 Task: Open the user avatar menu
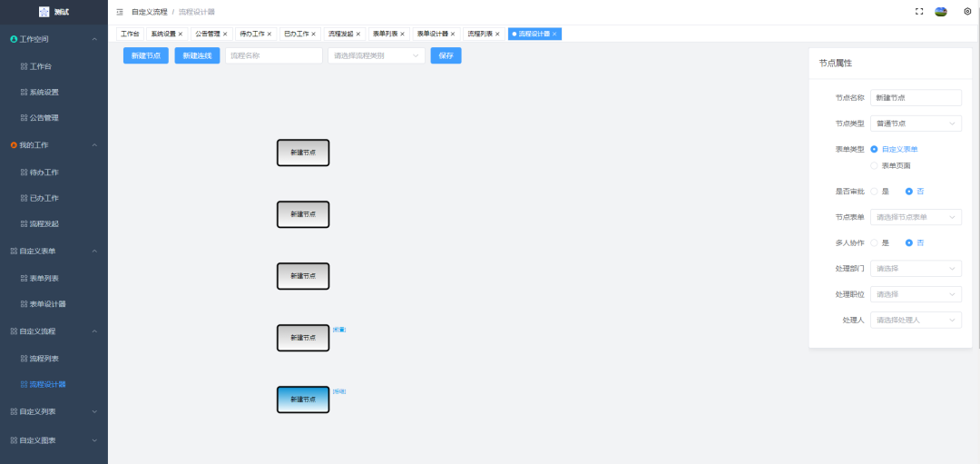(x=941, y=12)
